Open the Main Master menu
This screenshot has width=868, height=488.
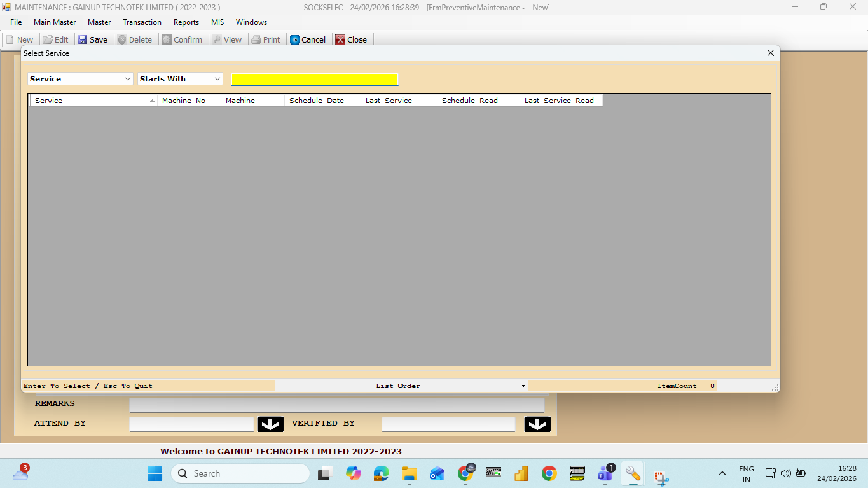[55, 22]
